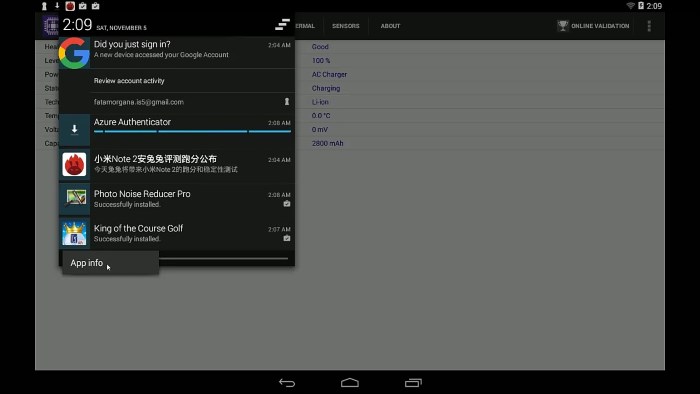Viewport: 700px width, 394px height.
Task: Click the Review account activity action
Action: (129, 81)
